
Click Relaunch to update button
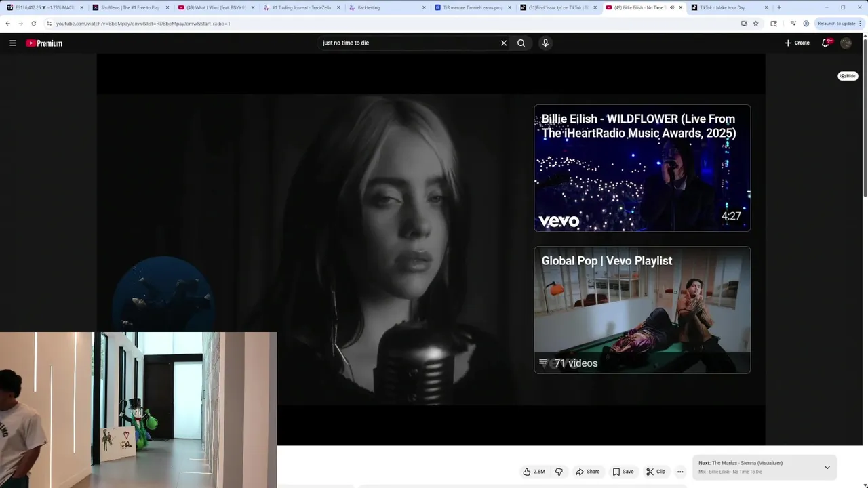(840, 23)
